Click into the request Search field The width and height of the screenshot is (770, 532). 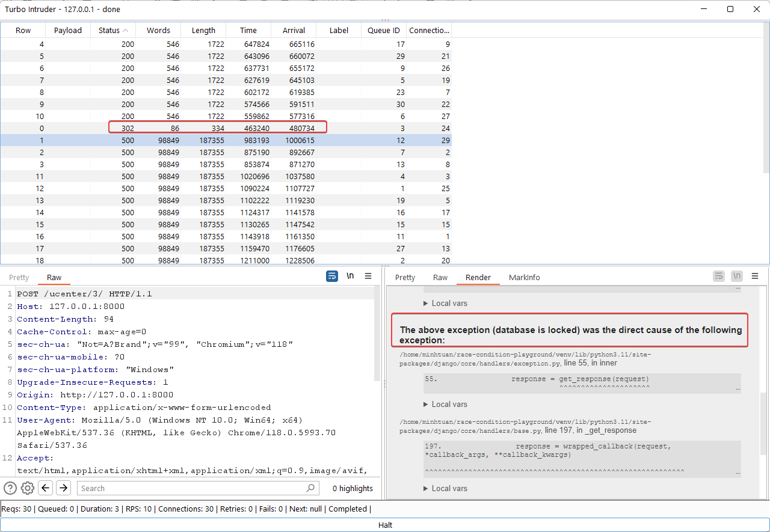[x=192, y=488]
